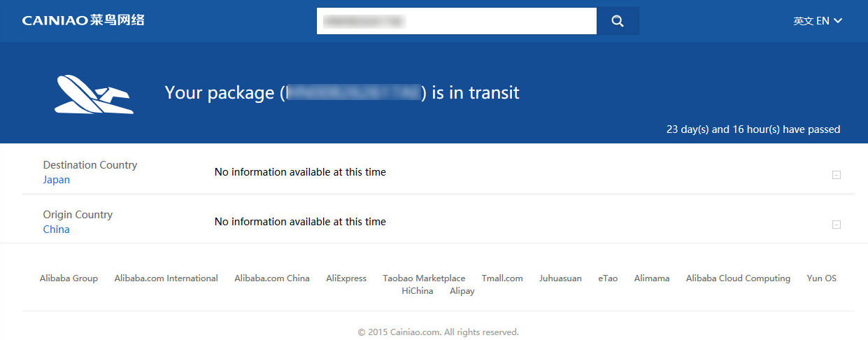Open the EN language dropdown

coord(818,21)
